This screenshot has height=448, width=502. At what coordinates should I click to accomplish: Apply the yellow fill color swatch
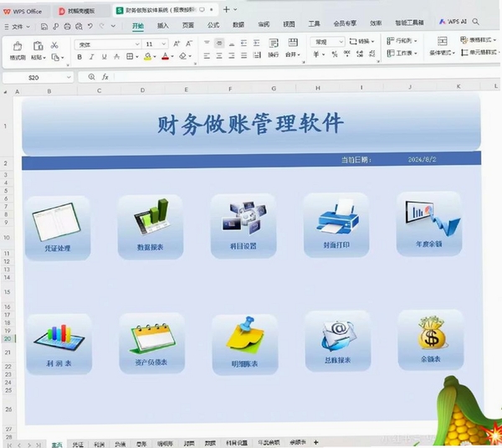pos(147,57)
